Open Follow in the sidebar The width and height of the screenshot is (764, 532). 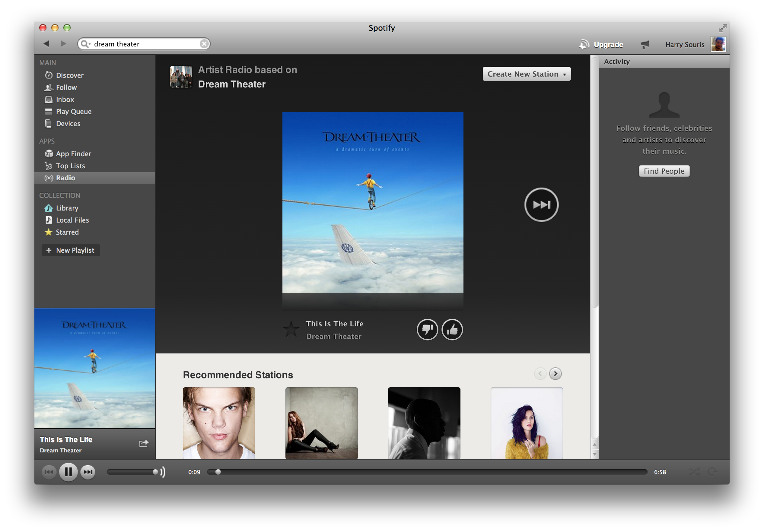point(94,87)
